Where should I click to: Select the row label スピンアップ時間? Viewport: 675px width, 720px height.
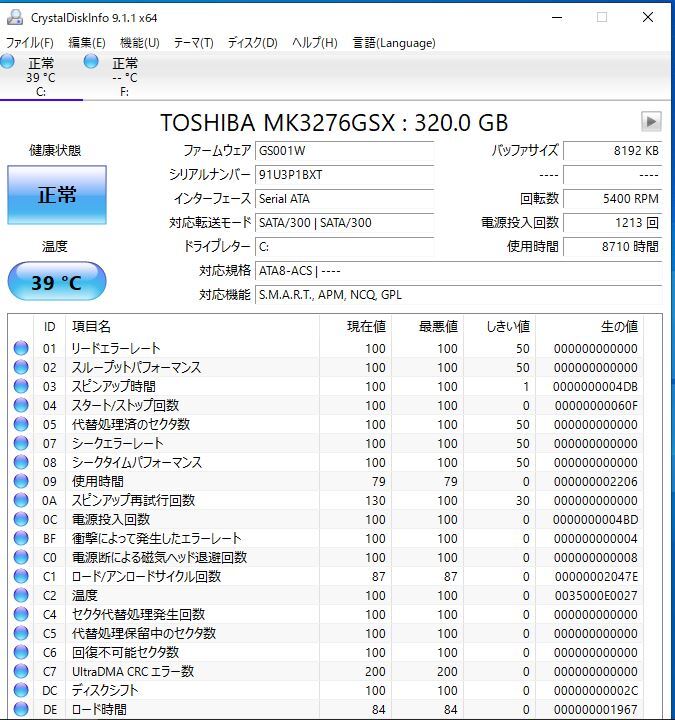pyautogui.click(x=113, y=386)
